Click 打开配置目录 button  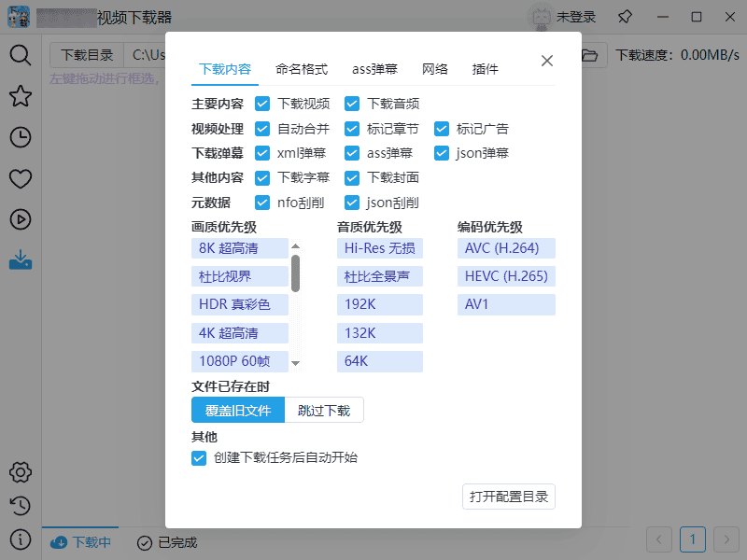[x=509, y=497]
